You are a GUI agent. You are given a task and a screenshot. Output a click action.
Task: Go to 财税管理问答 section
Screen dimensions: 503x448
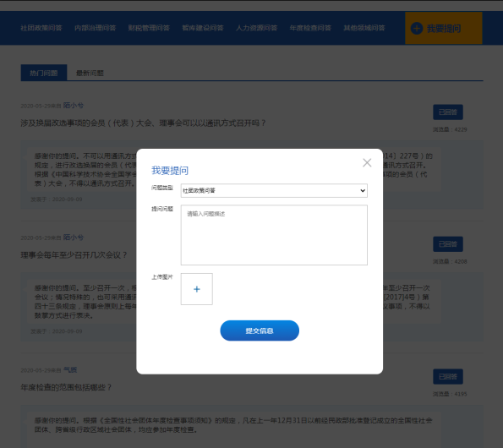coord(149,28)
